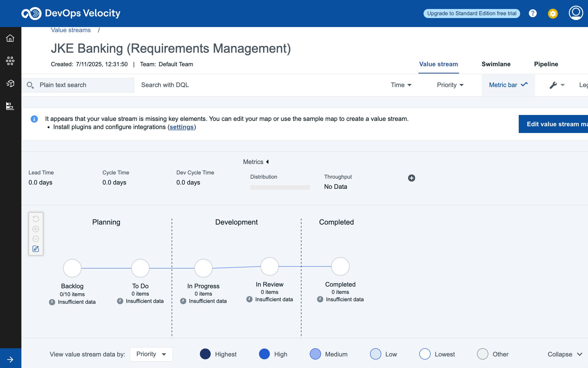Select the In Review stage node
The height and width of the screenshot is (368, 588).
tap(269, 266)
